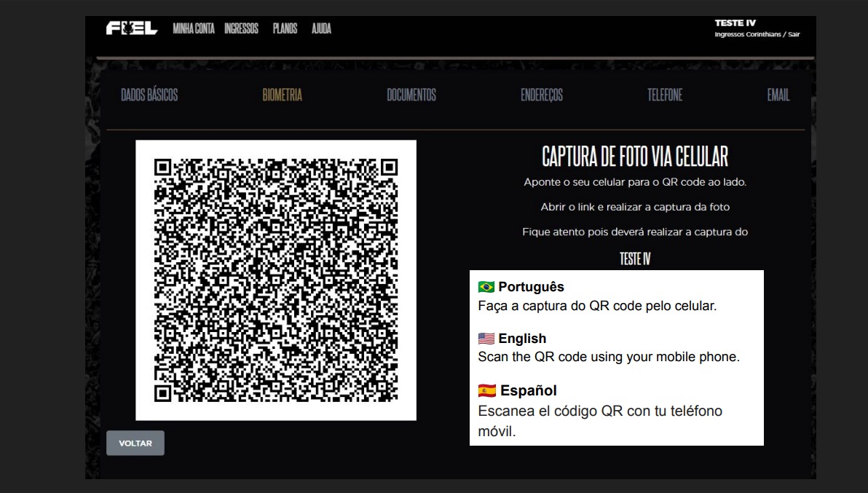Switch to the DADOS BÁSICOS tab

click(x=149, y=95)
